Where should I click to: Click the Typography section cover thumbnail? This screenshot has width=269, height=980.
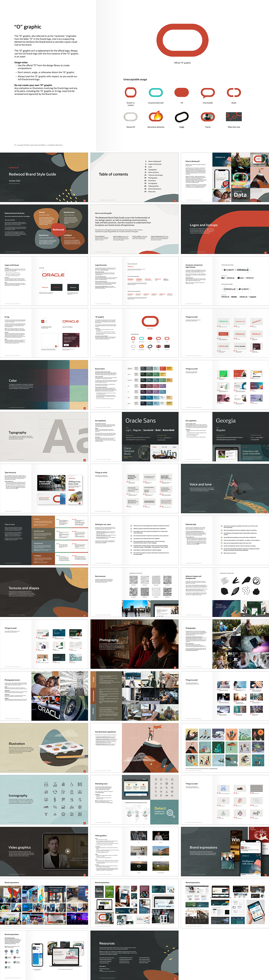tap(44, 436)
